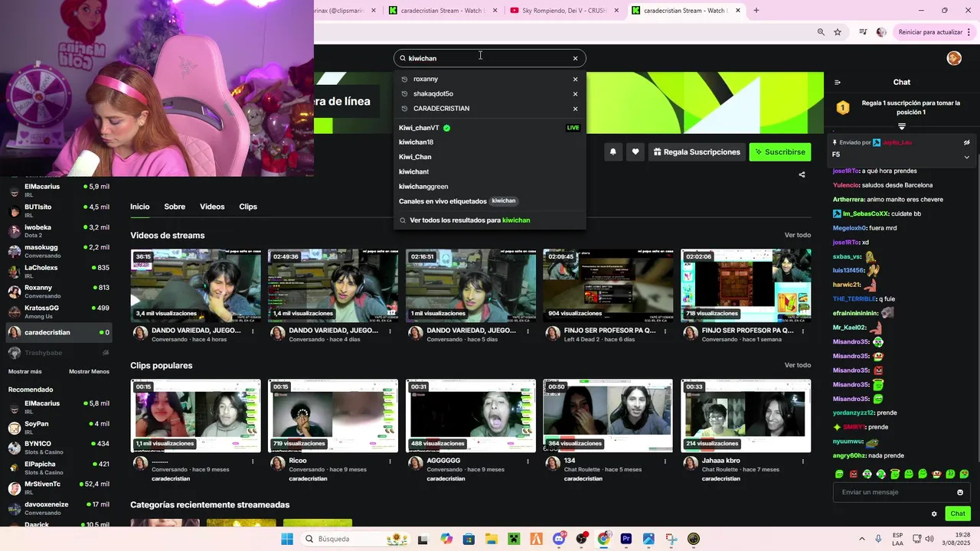Switch to the Clips tab
Screen dimensions: 980x551
[248, 207]
